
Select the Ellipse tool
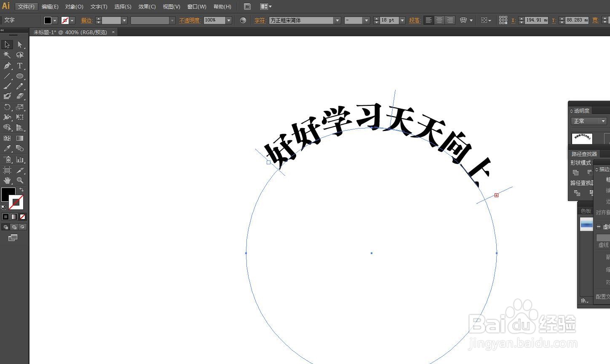(x=20, y=76)
